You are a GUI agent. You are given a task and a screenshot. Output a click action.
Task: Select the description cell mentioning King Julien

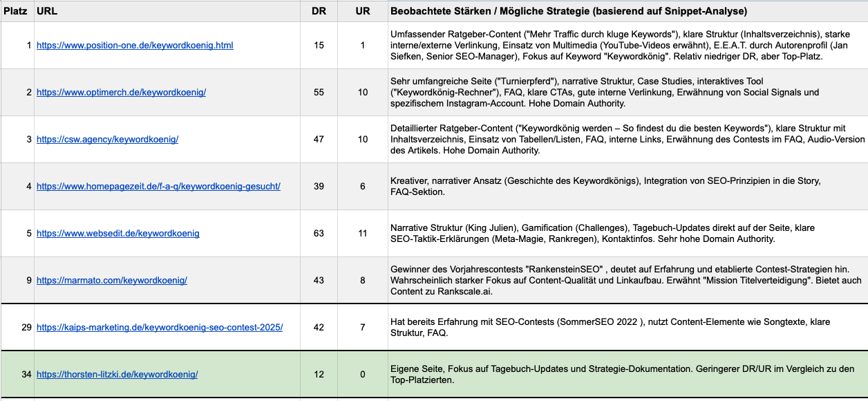coord(628,234)
